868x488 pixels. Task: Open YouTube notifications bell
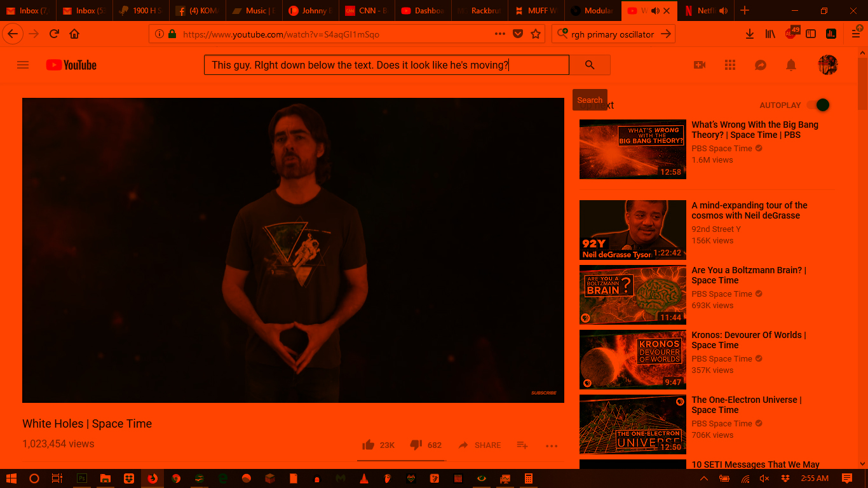pos(791,65)
